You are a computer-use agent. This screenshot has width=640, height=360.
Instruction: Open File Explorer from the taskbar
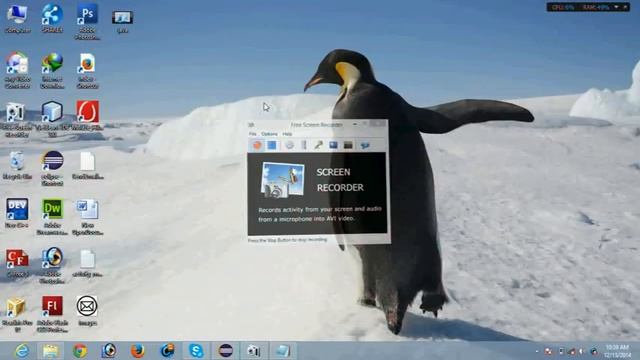coord(51,351)
